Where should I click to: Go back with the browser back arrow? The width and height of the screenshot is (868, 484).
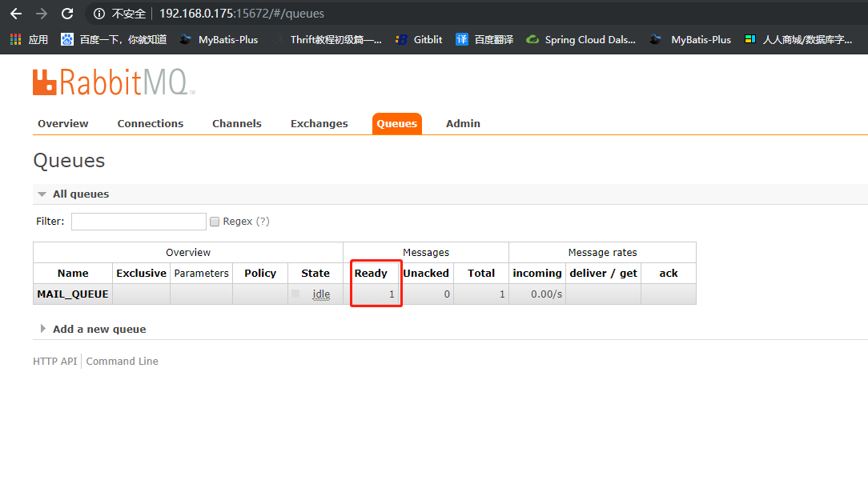tap(16, 14)
